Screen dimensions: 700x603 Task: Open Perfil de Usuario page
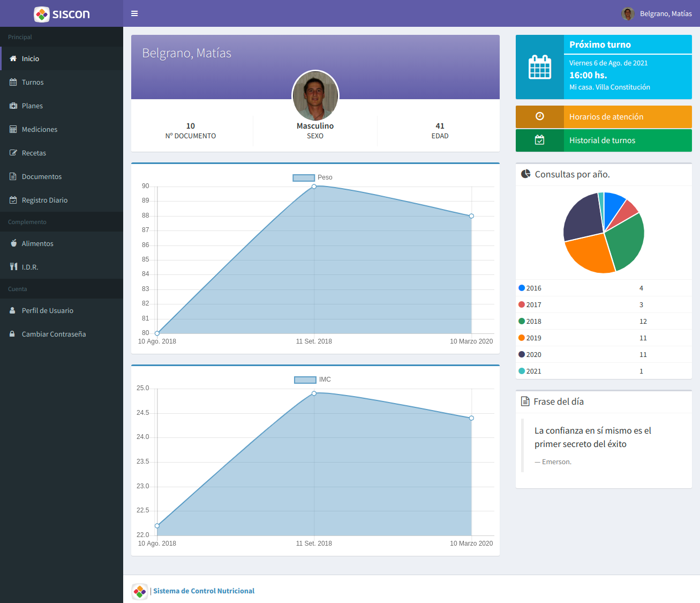tap(47, 310)
